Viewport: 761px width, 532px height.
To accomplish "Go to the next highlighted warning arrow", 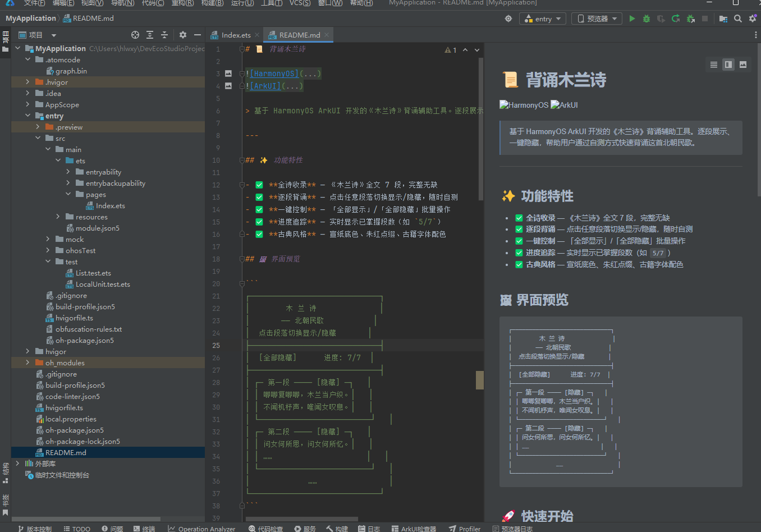I will [477, 50].
